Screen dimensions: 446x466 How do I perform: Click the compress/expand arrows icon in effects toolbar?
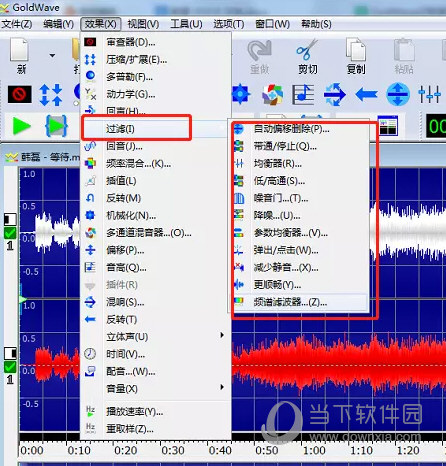(50, 95)
